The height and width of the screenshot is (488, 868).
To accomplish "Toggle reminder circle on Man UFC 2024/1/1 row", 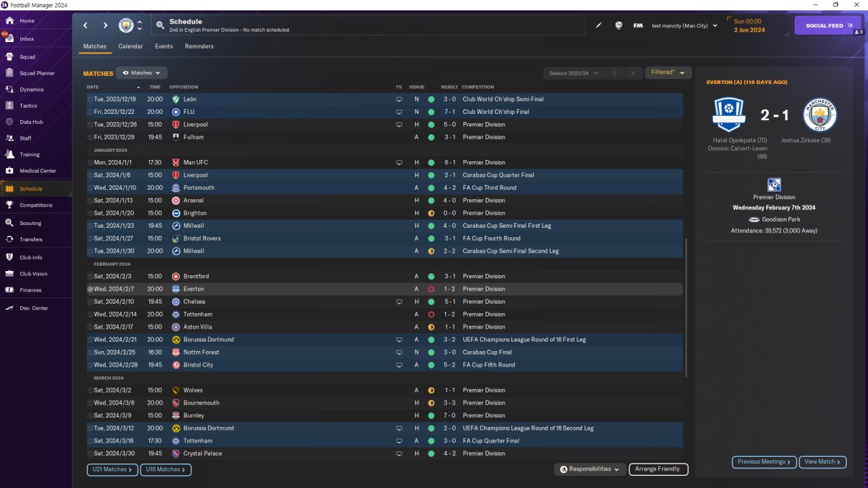I will [x=90, y=163].
